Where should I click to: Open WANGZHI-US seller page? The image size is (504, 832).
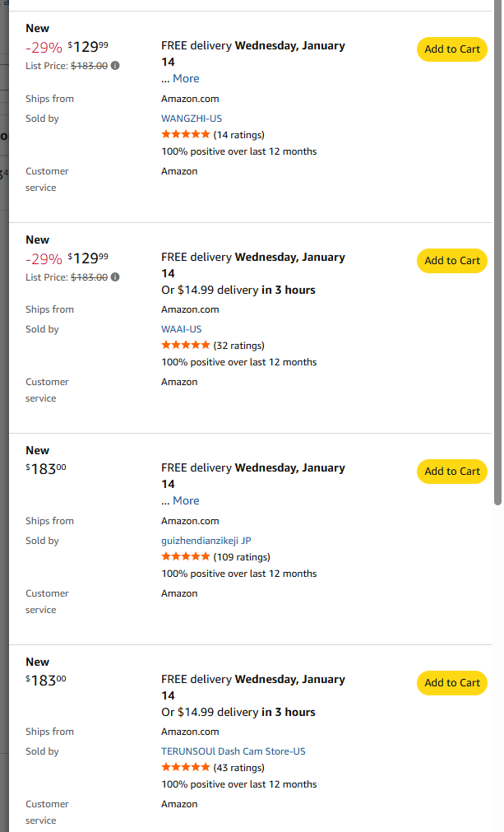point(192,119)
